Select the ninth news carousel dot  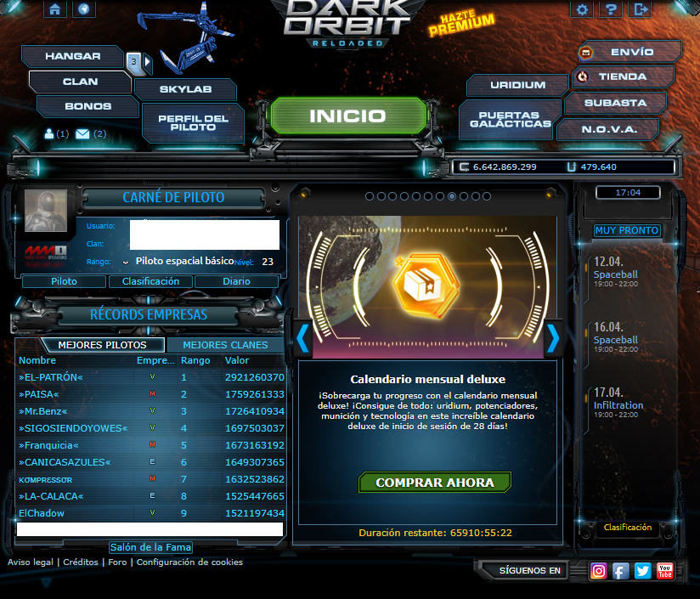click(463, 196)
